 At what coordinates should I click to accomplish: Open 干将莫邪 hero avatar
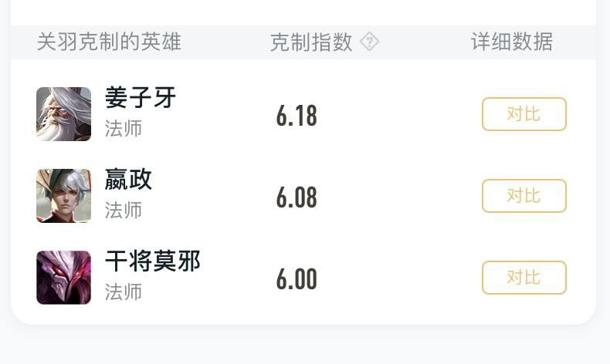[64, 278]
